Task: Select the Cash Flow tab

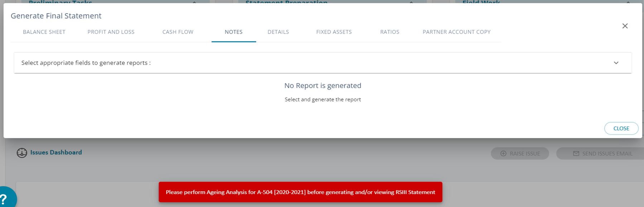Action: tap(178, 32)
